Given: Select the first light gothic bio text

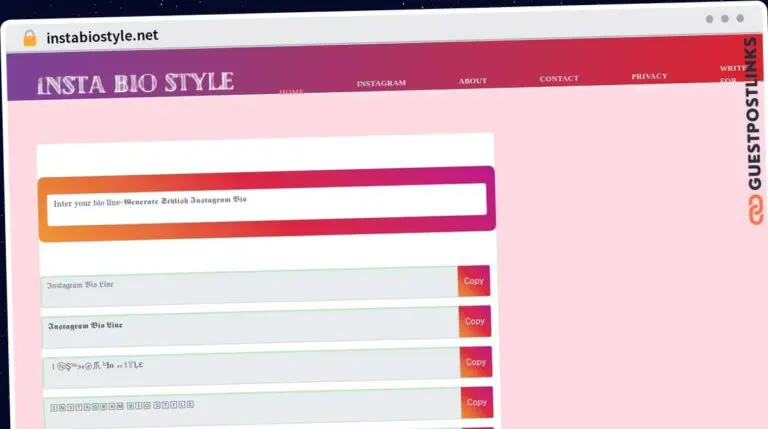Looking at the screenshot, I should (80, 285).
